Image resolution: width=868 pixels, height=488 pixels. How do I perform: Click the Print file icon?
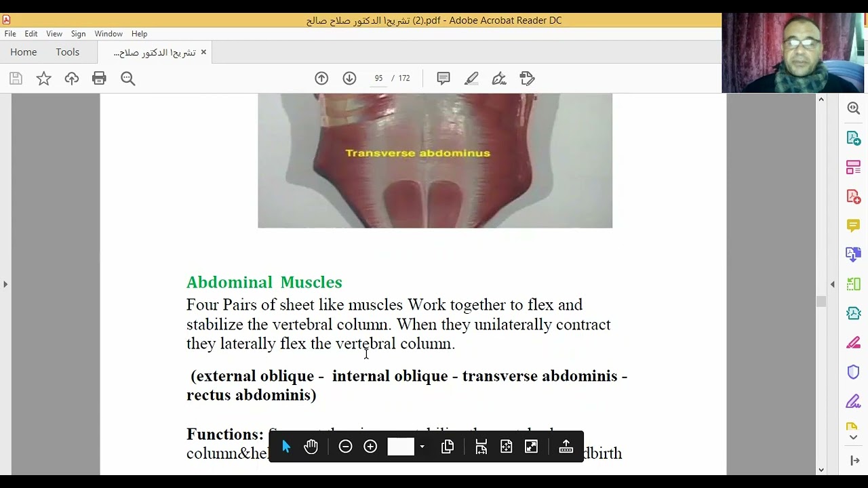(x=99, y=79)
